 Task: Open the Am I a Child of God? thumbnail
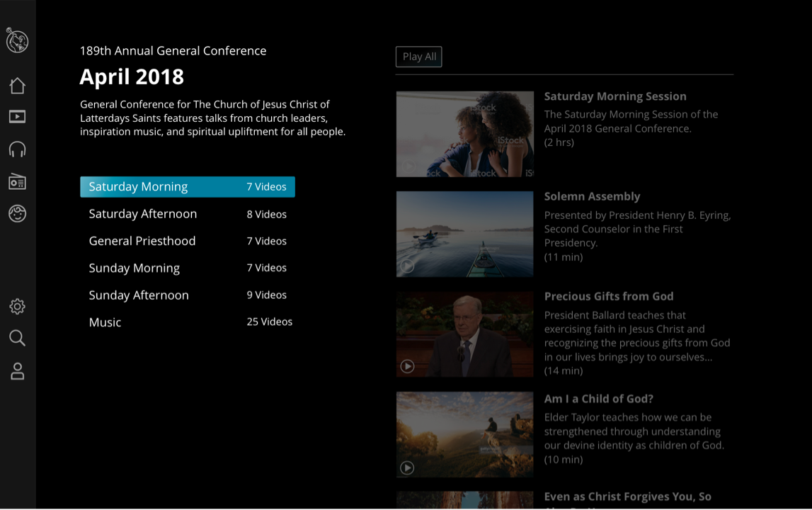tap(464, 434)
